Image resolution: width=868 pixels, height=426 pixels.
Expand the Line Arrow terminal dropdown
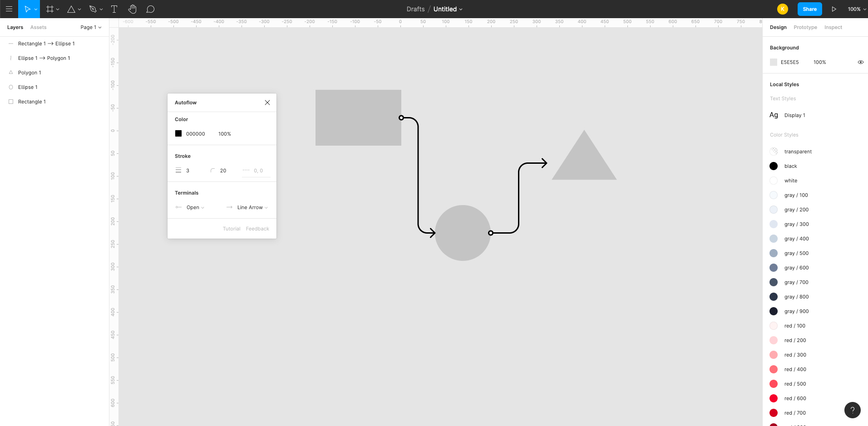[x=252, y=207]
